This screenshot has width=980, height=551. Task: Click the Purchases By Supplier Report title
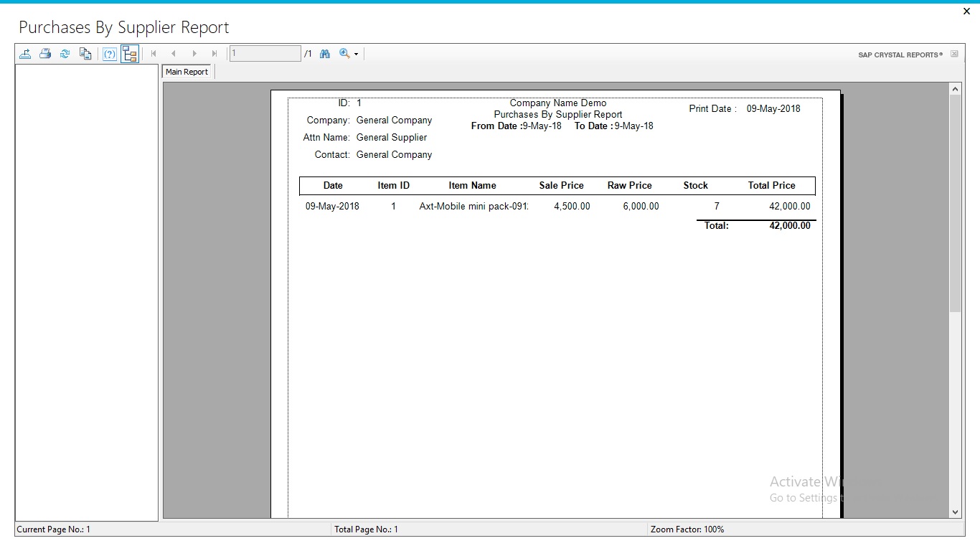(x=123, y=27)
